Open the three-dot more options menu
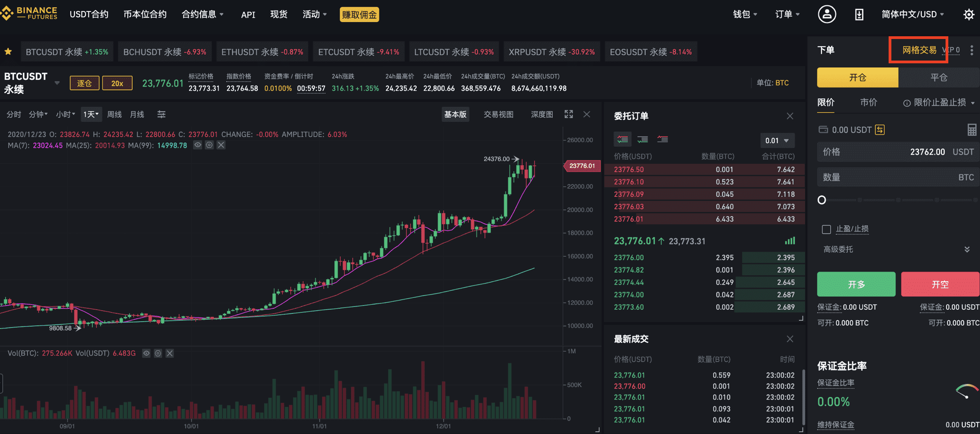This screenshot has height=434, width=980. tap(971, 50)
